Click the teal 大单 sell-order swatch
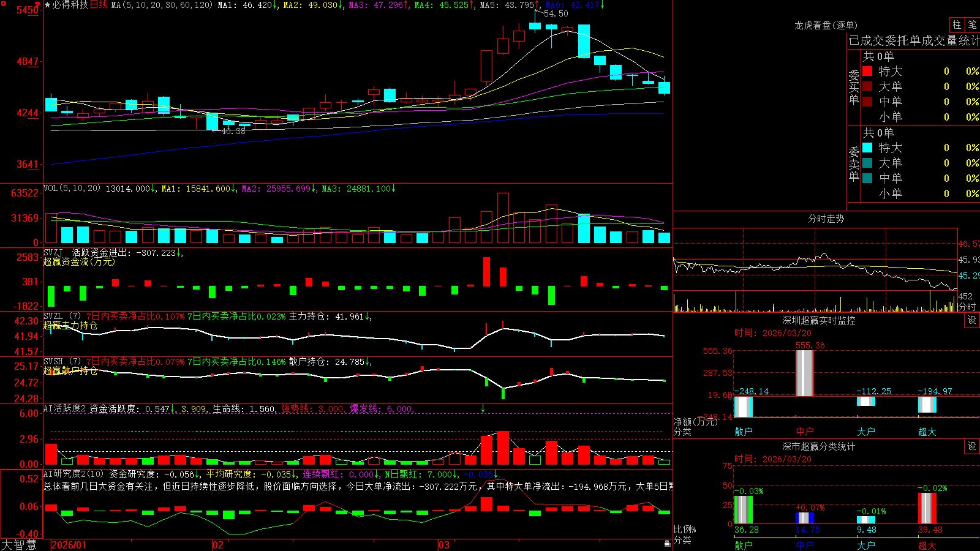 [x=867, y=163]
